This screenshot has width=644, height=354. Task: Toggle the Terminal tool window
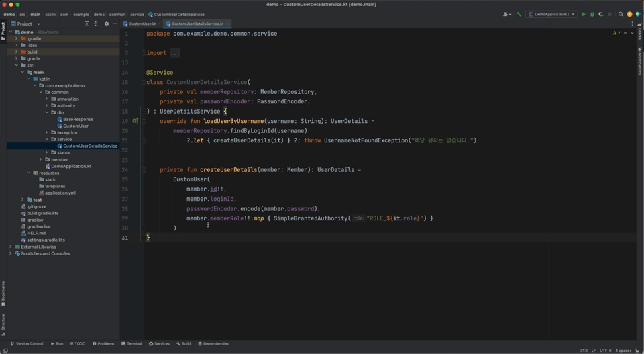[131, 343]
